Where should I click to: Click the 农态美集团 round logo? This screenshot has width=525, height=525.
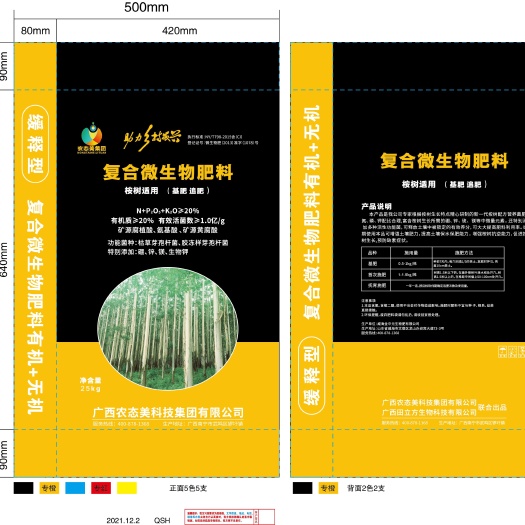92,137
